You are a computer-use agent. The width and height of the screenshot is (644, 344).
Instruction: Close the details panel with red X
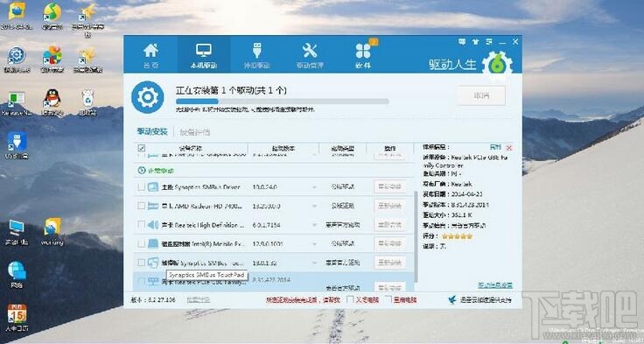point(509,148)
